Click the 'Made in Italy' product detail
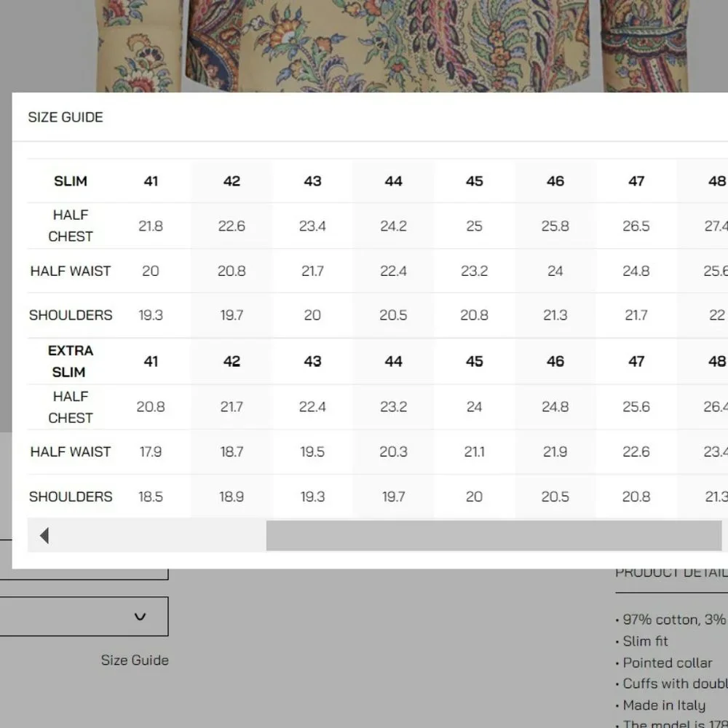The width and height of the screenshot is (728, 728). [663, 705]
